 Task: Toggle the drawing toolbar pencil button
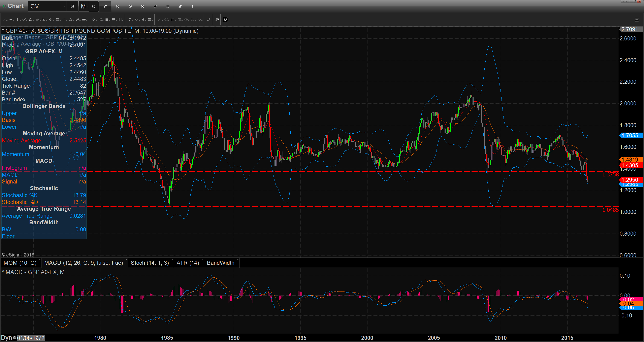[x=105, y=6]
